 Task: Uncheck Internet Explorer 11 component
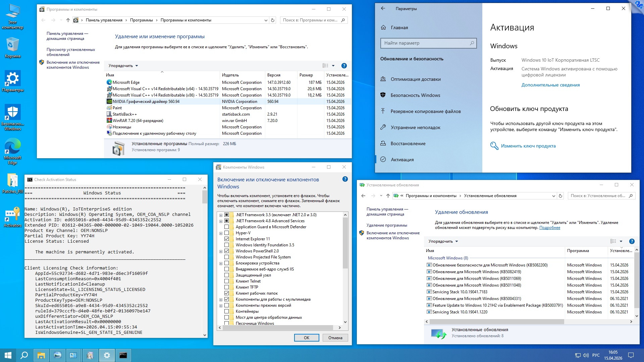pos(226,239)
